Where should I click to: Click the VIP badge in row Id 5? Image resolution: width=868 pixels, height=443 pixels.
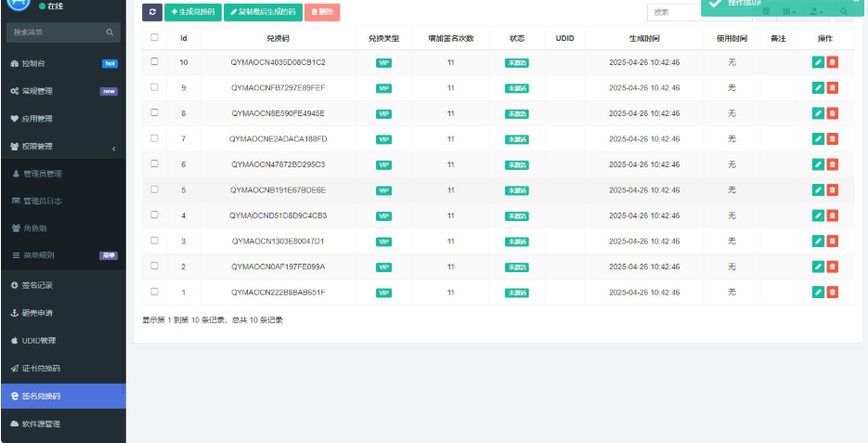point(383,190)
